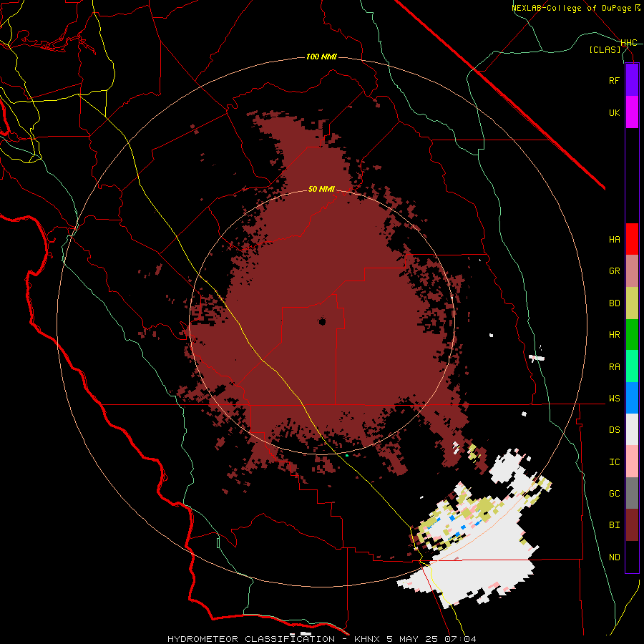Click the RA mint green legend swatch
The width and height of the screenshot is (644, 644).
[632, 366]
